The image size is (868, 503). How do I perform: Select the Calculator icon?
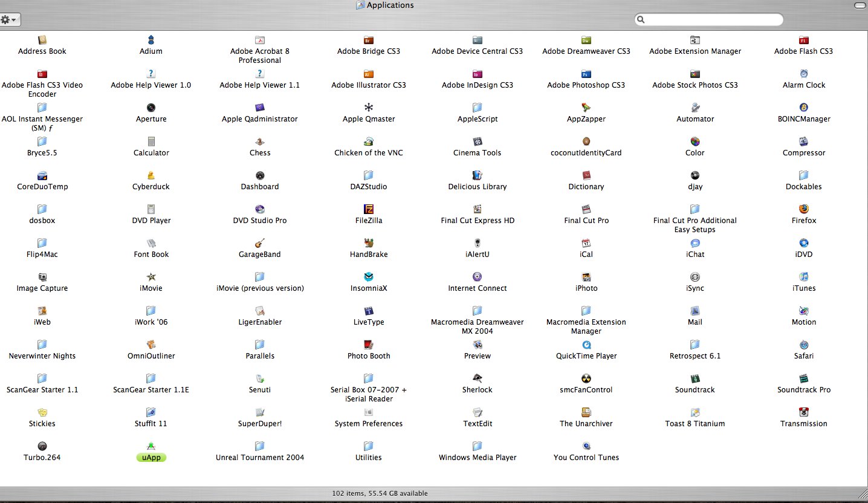[151, 141]
